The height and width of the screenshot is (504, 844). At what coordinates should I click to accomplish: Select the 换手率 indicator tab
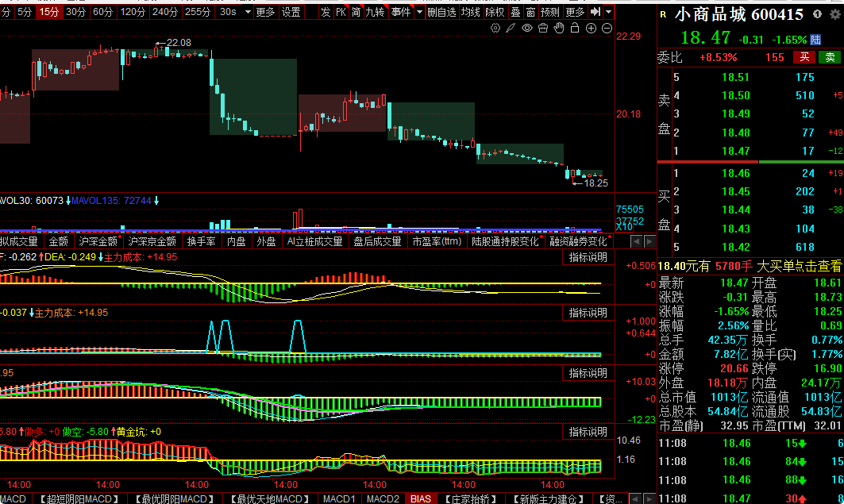(202, 241)
